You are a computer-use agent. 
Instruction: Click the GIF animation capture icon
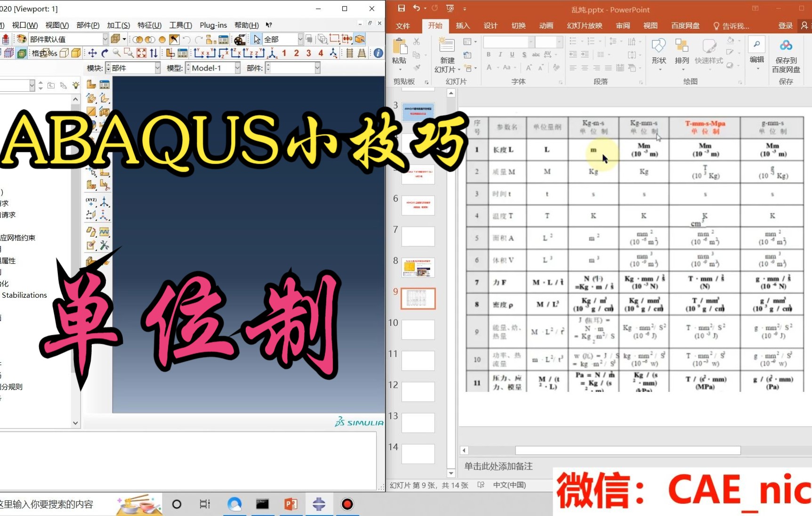pyautogui.click(x=240, y=39)
